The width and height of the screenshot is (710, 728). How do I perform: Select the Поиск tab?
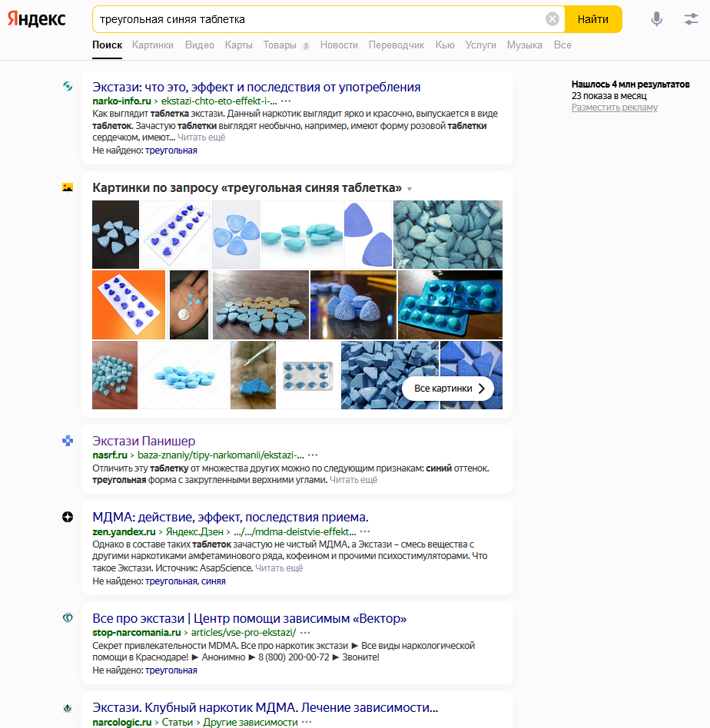[x=107, y=45]
